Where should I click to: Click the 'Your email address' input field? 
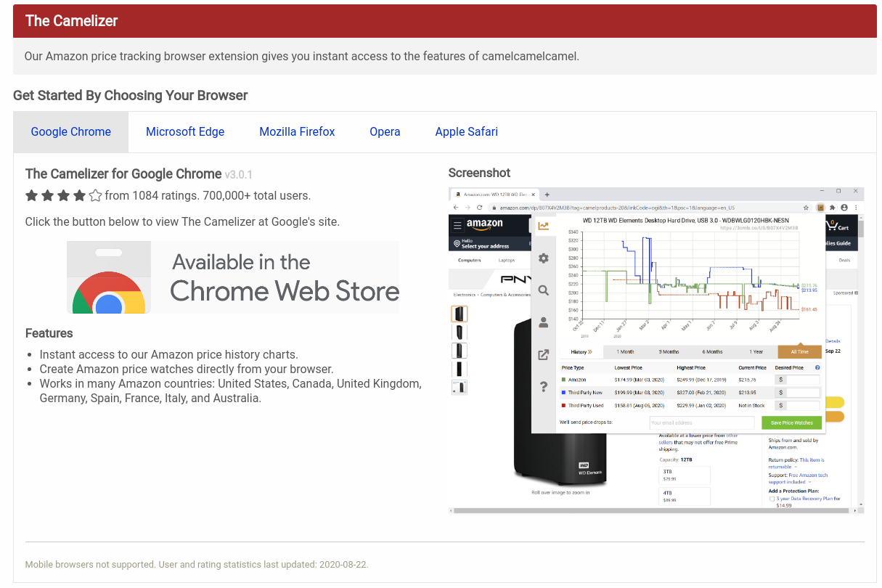click(701, 422)
